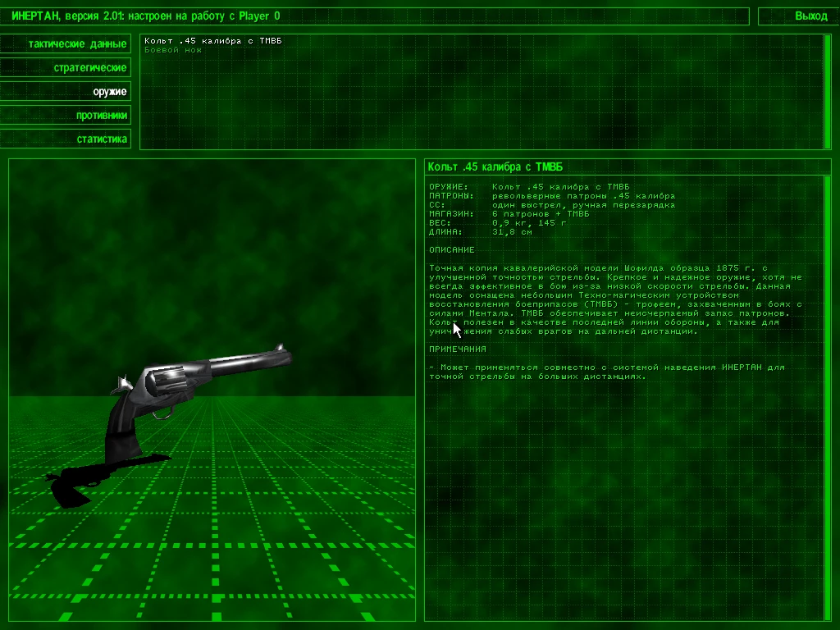The height and width of the screenshot is (630, 840).
Task: Click the МАГАЗИН stat label
Action: (450, 214)
